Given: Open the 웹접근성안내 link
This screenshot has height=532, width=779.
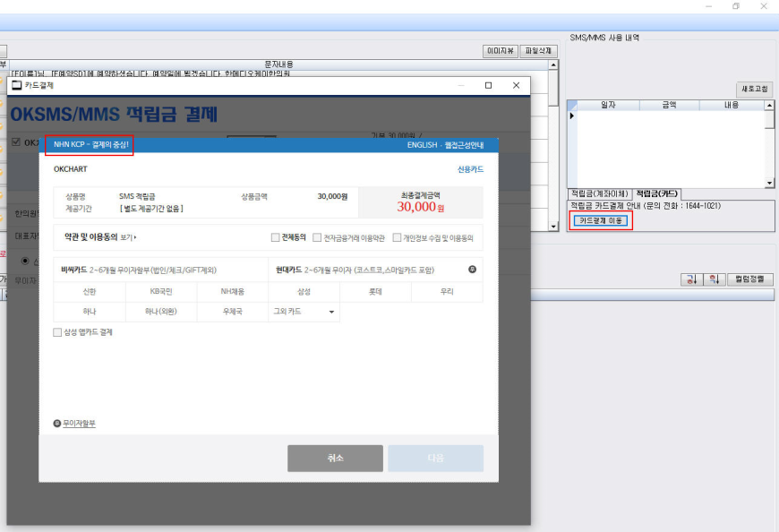Looking at the screenshot, I should [464, 145].
